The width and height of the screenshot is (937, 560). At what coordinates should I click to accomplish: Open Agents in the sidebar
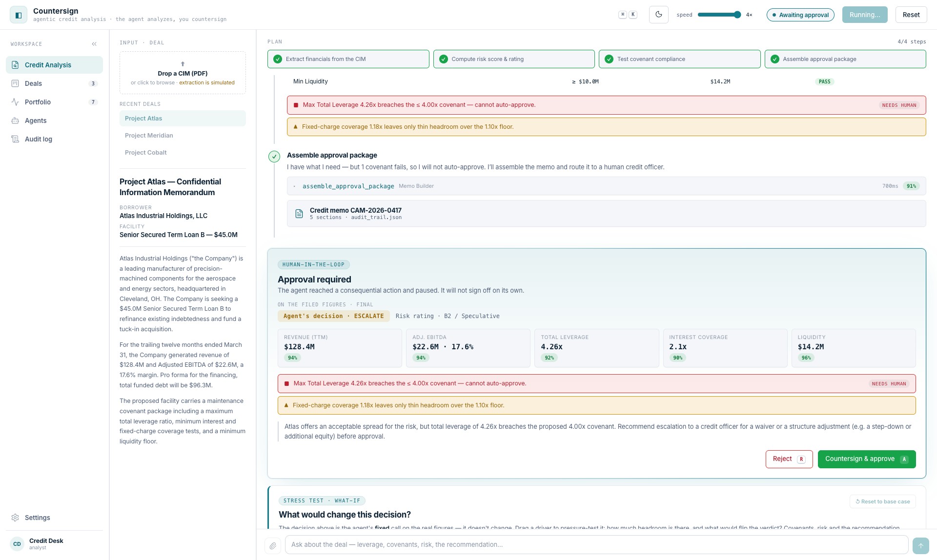[x=54, y=120]
